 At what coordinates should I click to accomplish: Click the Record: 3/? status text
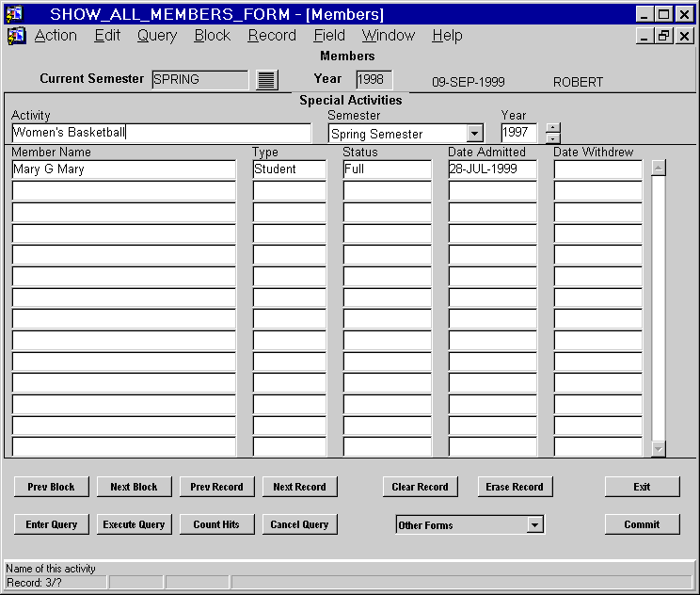34,583
